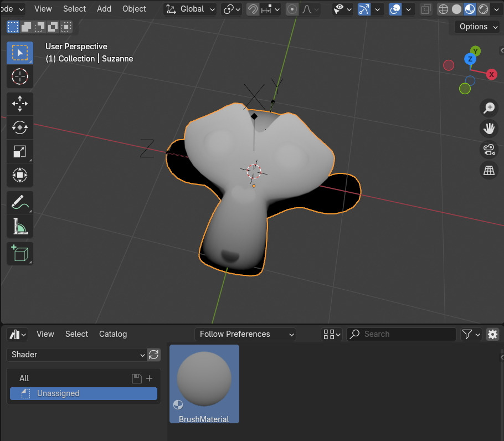Select the Transform tool

point(20,175)
